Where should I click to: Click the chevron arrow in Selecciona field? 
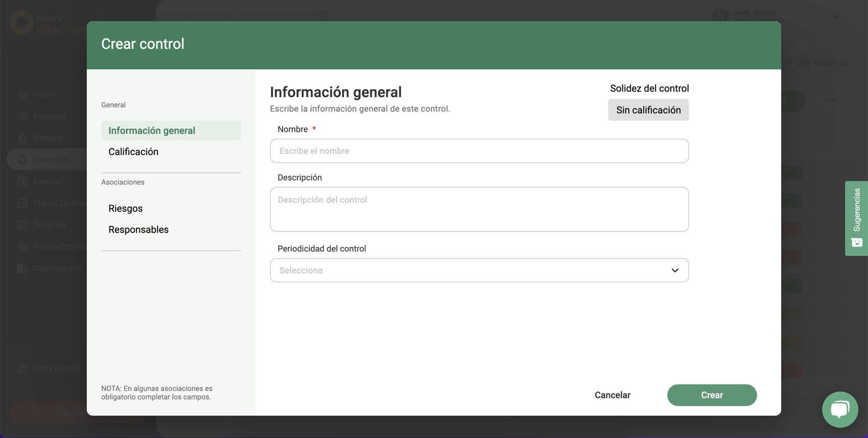[675, 270]
